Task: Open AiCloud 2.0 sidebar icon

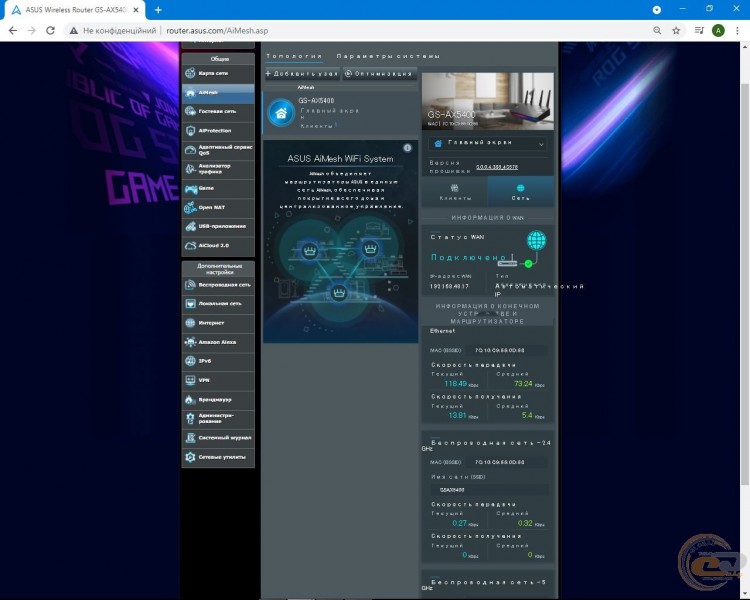Action: pos(190,245)
